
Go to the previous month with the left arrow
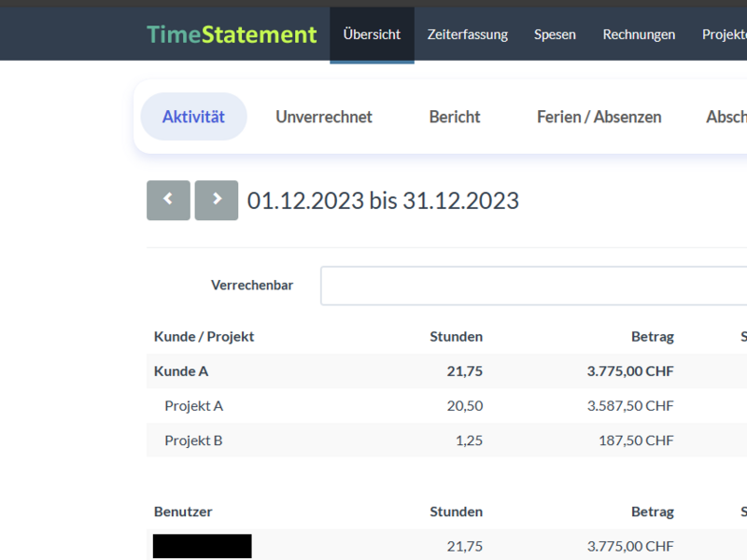168,200
